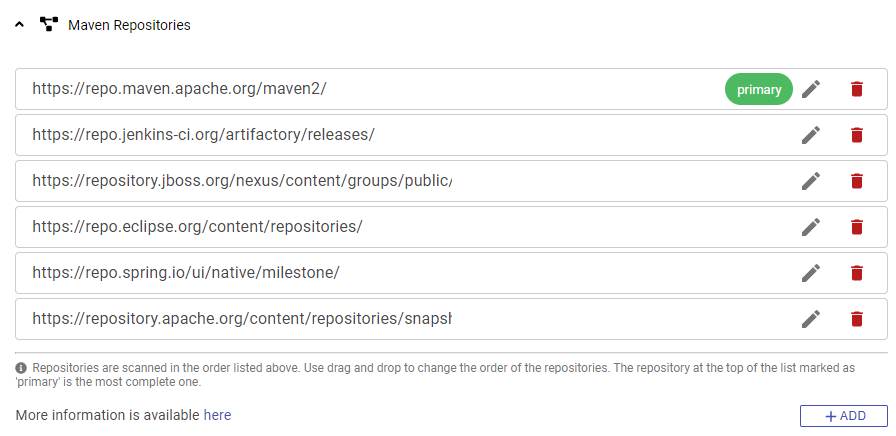The height and width of the screenshot is (436, 896).
Task: Edit the repo.eclipse.org repository entry
Action: 811,227
